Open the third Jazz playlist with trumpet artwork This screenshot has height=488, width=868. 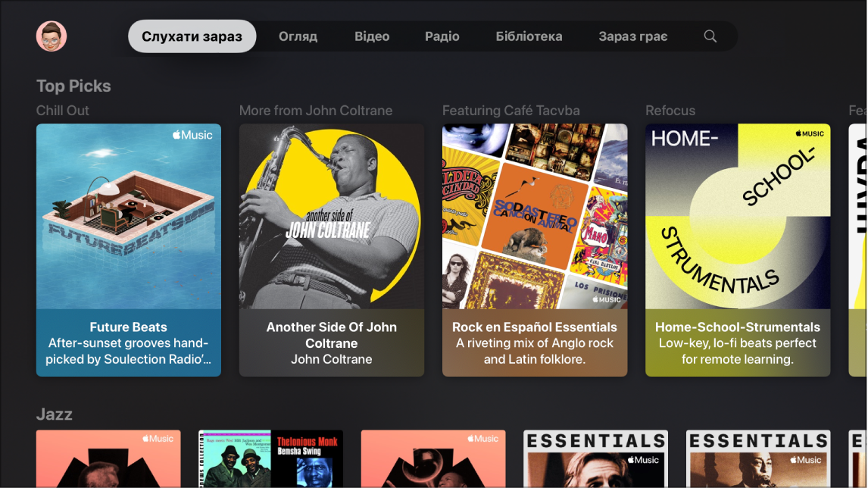coord(433,458)
